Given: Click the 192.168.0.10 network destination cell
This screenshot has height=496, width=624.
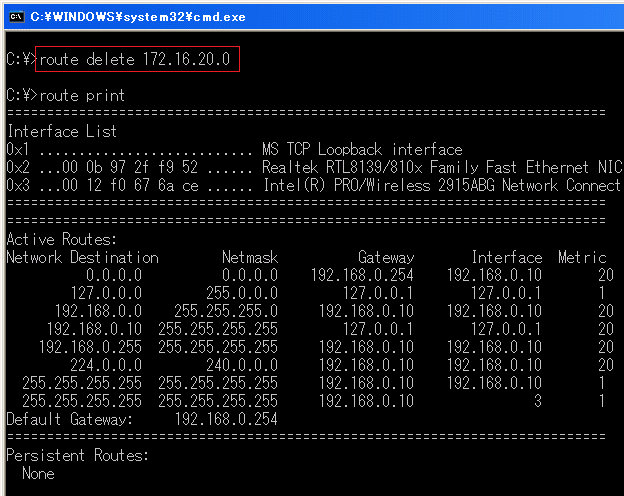Looking at the screenshot, I should pyautogui.click(x=94, y=329).
